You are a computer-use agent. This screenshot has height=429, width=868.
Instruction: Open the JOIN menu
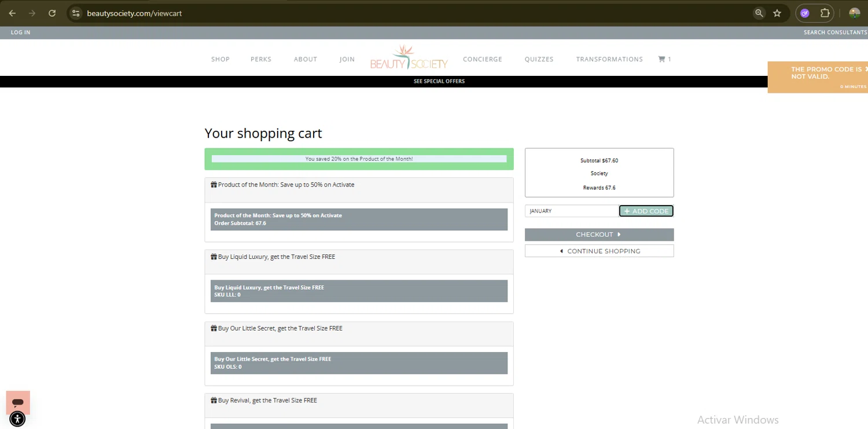[347, 59]
